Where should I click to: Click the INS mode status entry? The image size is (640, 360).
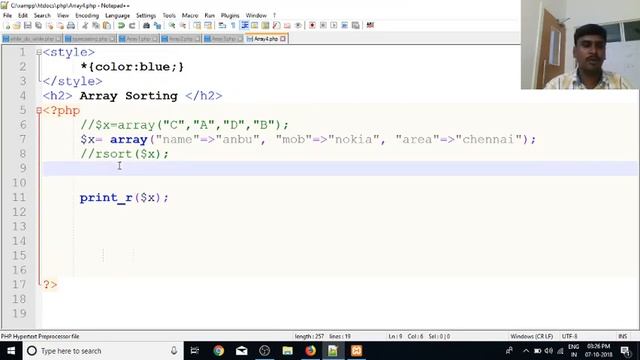pos(622,336)
